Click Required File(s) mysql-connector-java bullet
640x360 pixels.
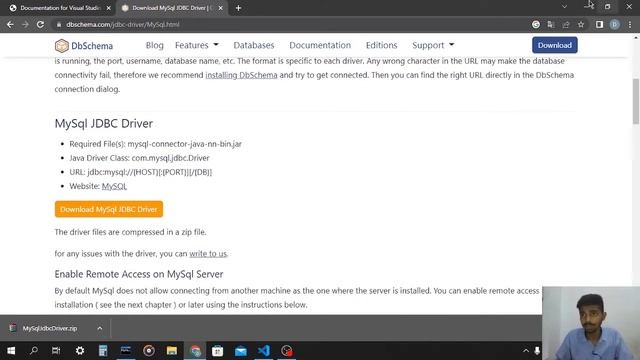coord(156,144)
